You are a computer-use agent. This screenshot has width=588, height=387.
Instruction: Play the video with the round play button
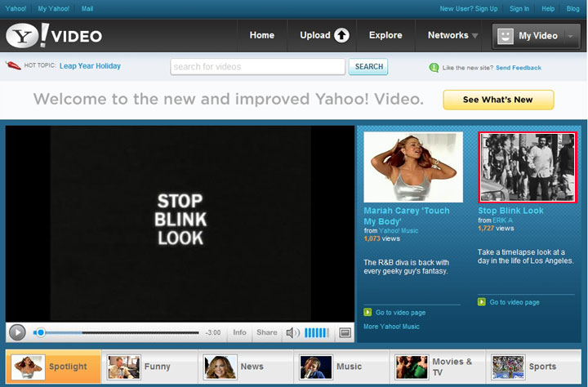click(x=17, y=332)
